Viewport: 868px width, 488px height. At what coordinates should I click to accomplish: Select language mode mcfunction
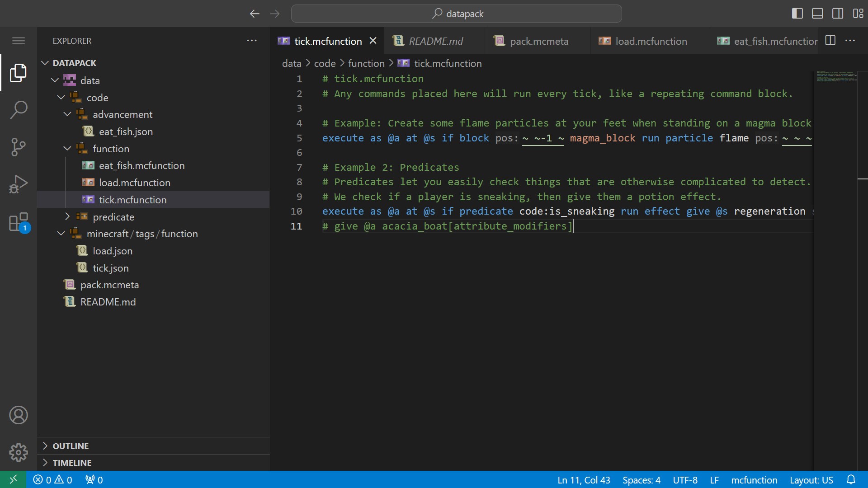(754, 480)
